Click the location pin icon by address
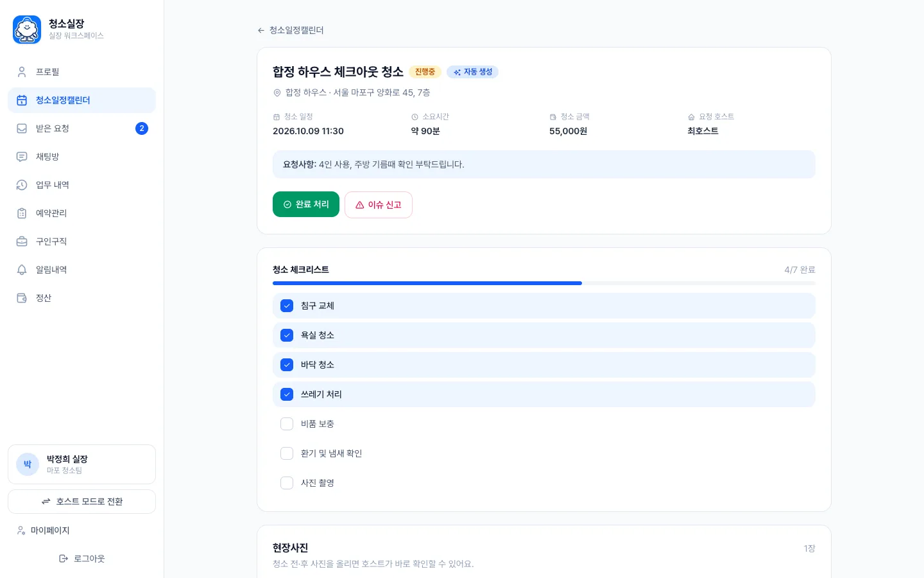Screen dimensions: 924x578 point(277,92)
